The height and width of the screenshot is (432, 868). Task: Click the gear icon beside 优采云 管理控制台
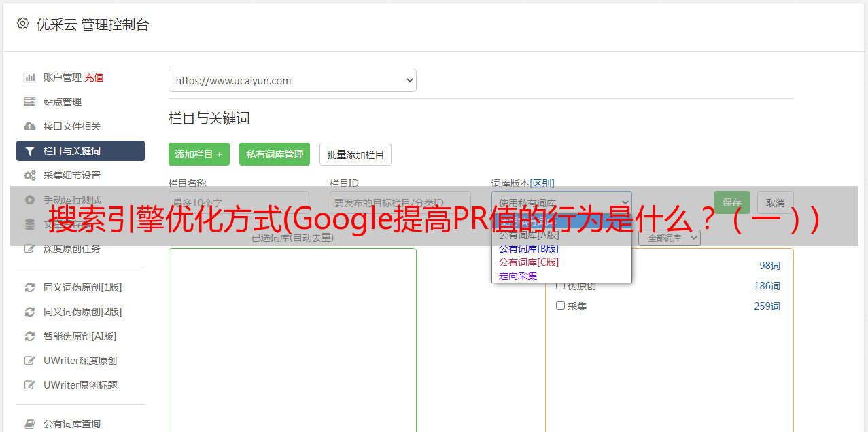pos(22,24)
